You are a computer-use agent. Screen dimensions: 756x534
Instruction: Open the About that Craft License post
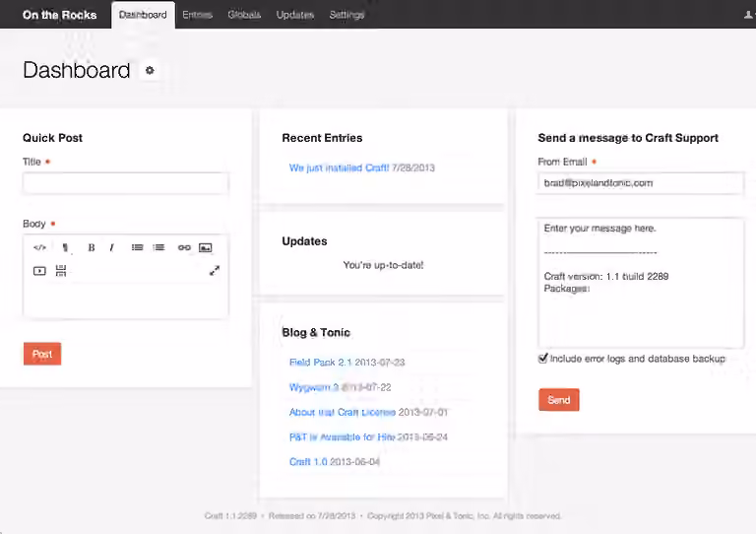(x=343, y=412)
